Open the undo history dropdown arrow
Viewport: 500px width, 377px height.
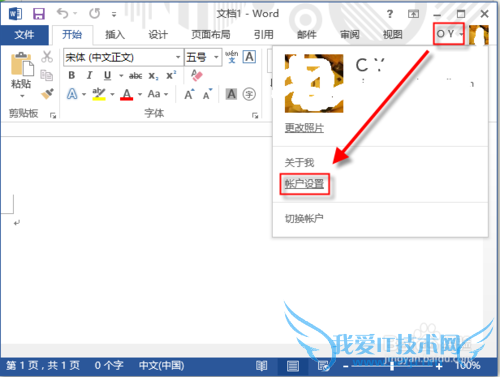75,14
